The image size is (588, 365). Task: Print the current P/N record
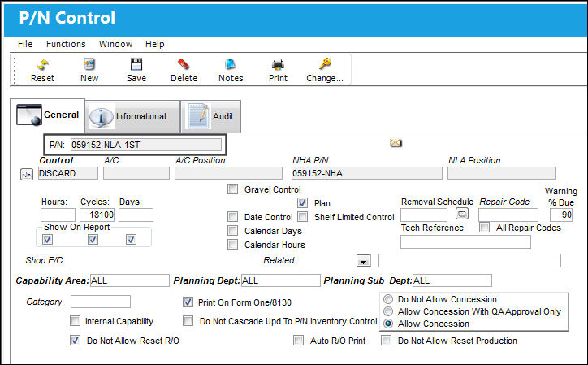278,64
